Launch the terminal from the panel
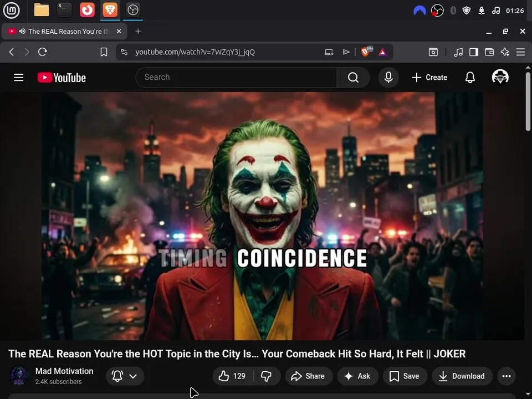Screen dimensions: 532x399 point(64,10)
